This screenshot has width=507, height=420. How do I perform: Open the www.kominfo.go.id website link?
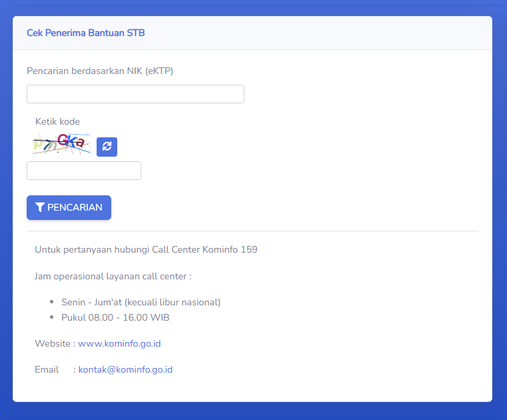[119, 344]
